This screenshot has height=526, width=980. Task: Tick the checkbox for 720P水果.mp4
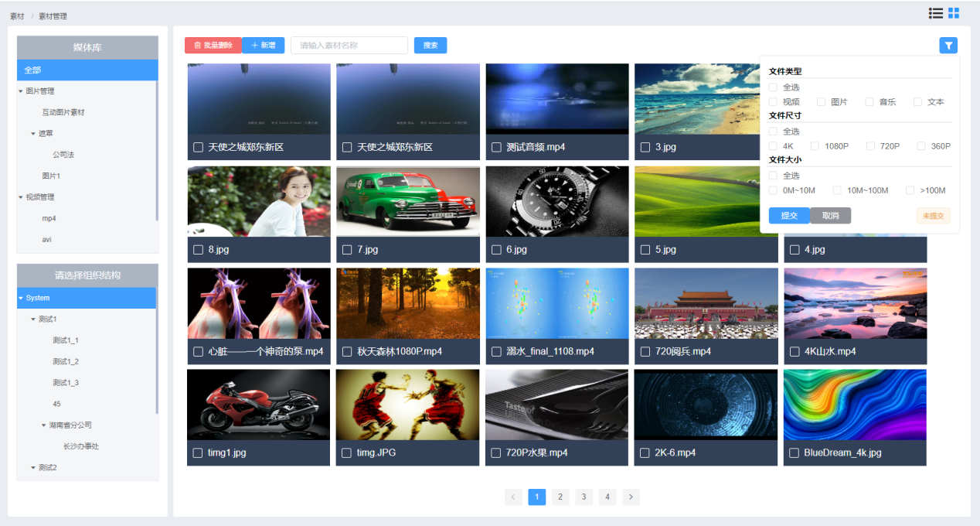click(x=496, y=453)
